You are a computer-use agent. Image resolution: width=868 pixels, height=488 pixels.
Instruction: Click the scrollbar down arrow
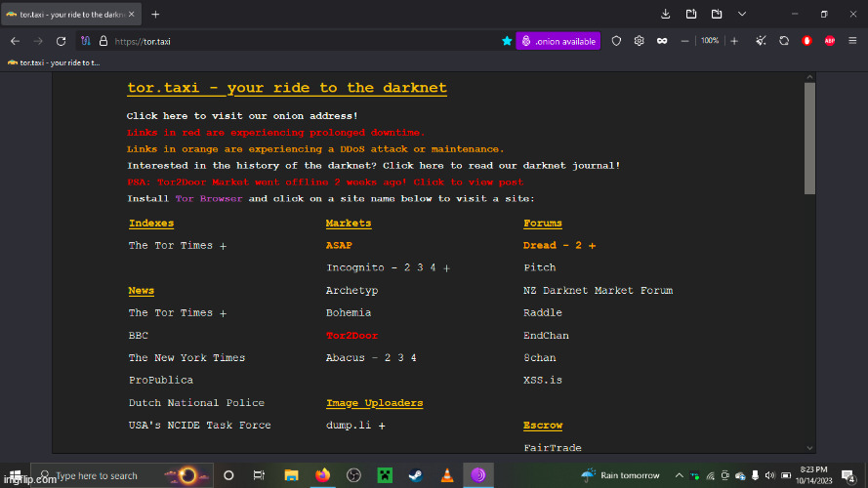pyautogui.click(x=809, y=448)
